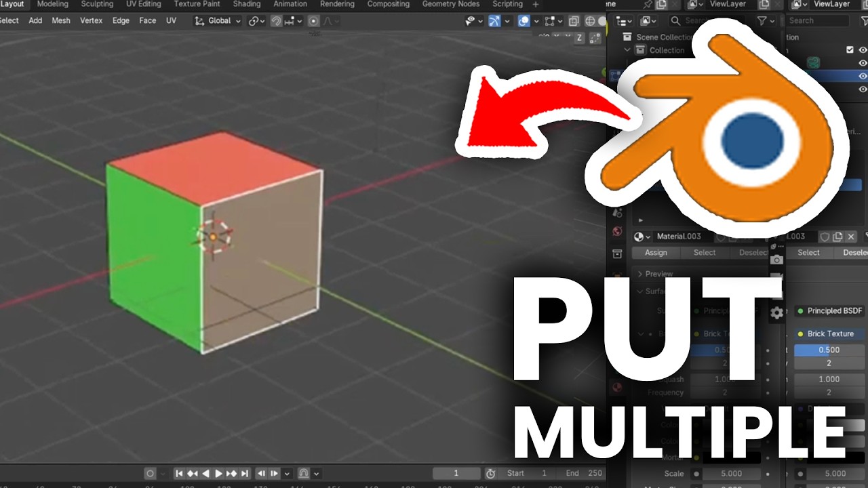The image size is (868, 488).
Task: Open the Tool properties gear tab
Action: (777, 312)
